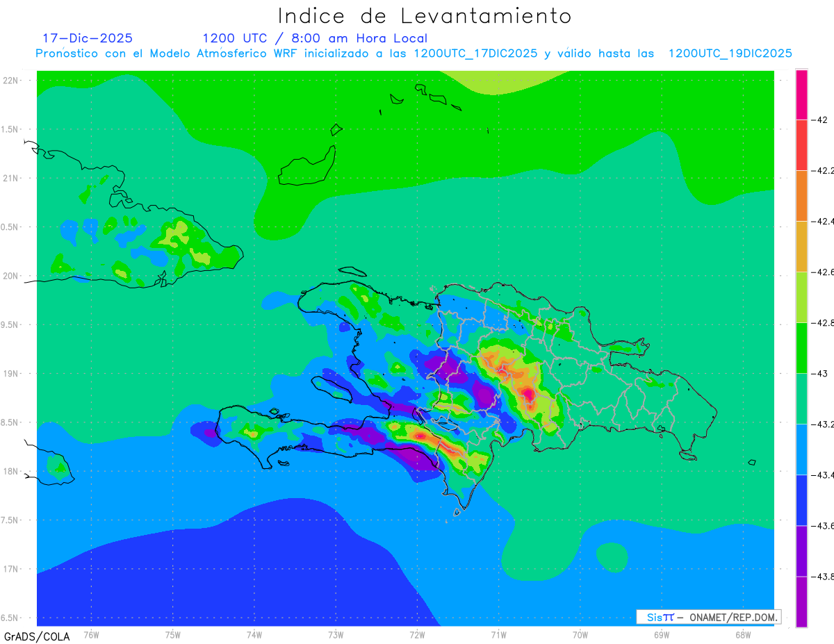Click the '20N' latitude label

pos(12,276)
